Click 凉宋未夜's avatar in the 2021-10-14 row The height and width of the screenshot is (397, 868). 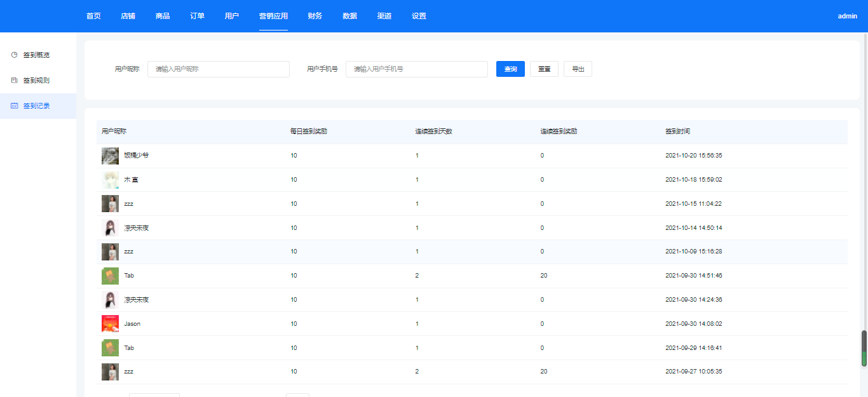110,228
